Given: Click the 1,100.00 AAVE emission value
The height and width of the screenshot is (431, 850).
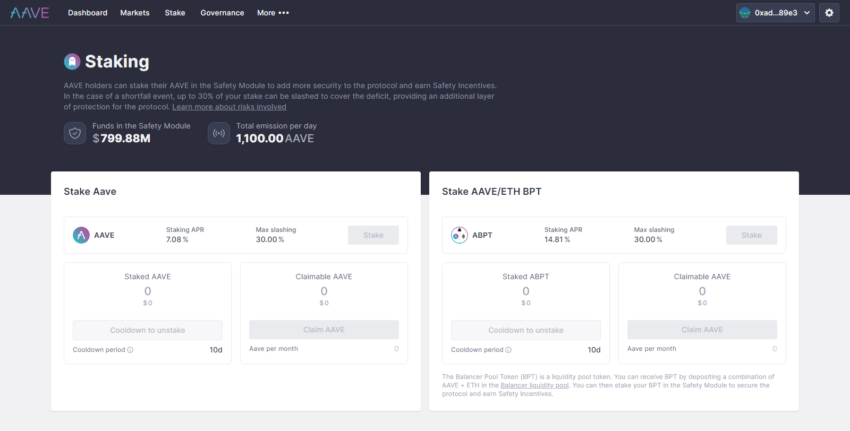Looking at the screenshot, I should 275,138.
